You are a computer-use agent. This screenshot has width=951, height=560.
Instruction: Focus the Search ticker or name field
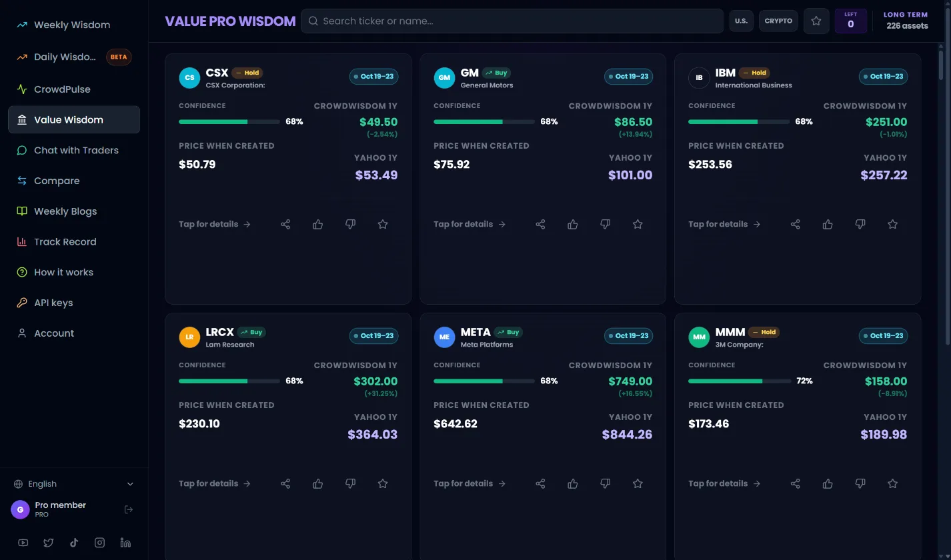pyautogui.click(x=512, y=21)
